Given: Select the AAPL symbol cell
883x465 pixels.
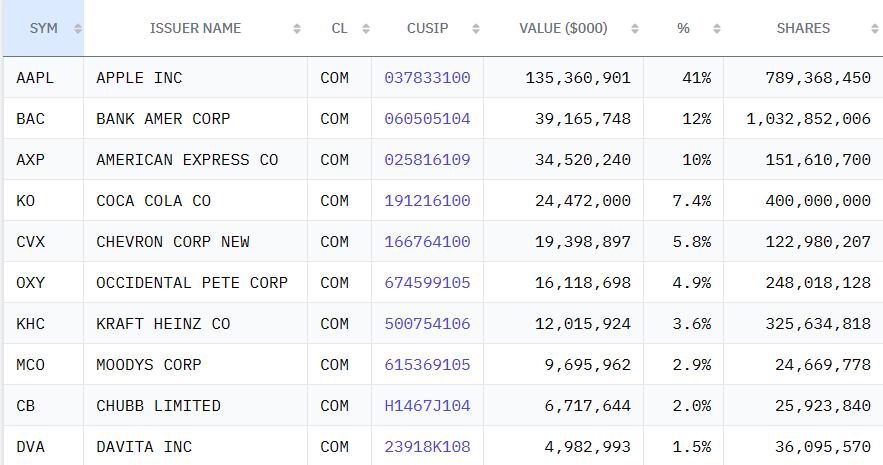Looking at the screenshot, I should click(x=44, y=78).
